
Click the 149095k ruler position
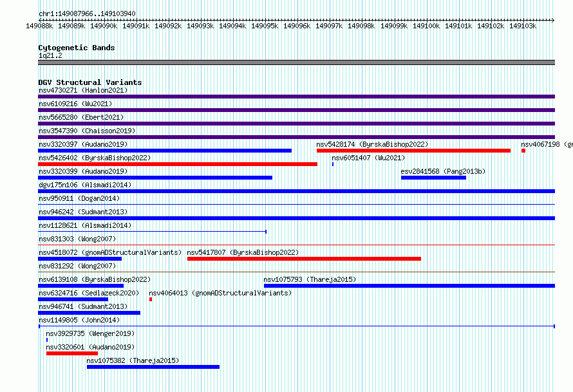(x=265, y=26)
